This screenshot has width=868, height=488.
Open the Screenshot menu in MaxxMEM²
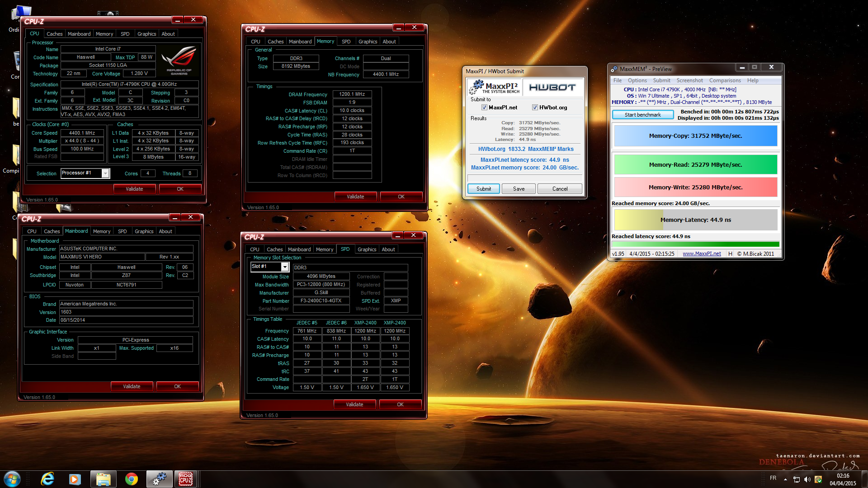(689, 80)
